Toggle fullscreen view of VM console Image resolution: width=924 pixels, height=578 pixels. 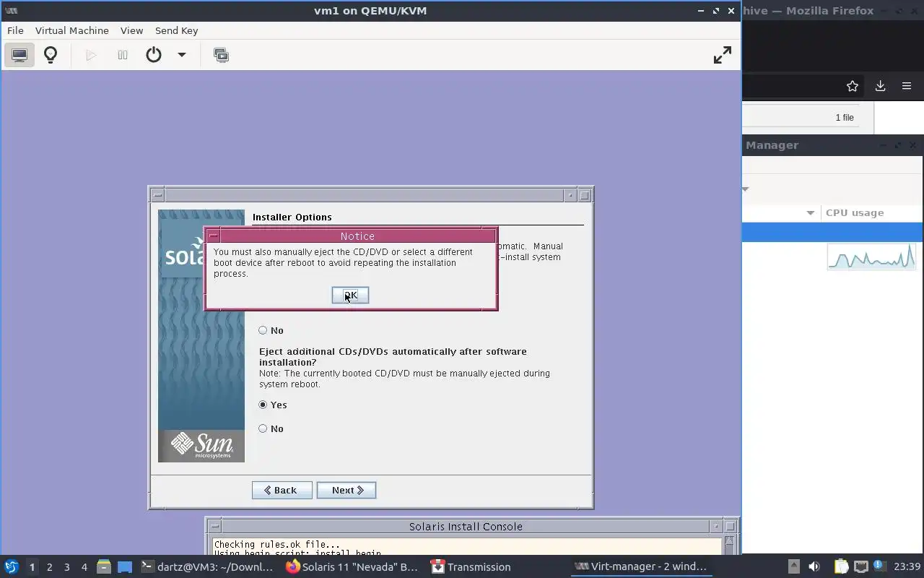(722, 55)
